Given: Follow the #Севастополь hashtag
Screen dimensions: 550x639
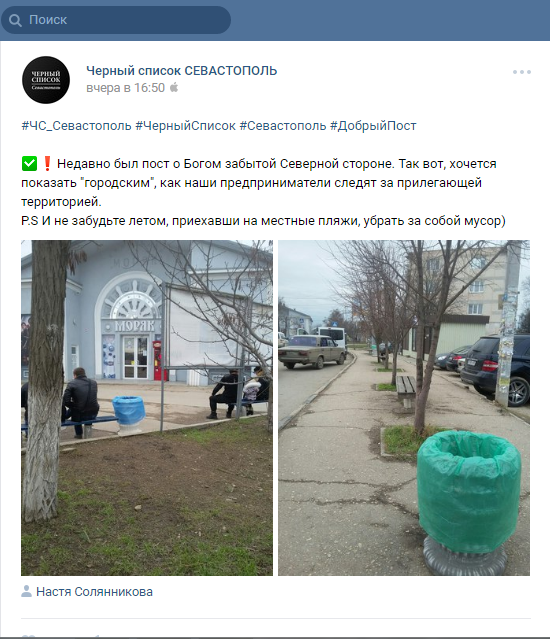Looking at the screenshot, I should pos(283,126).
